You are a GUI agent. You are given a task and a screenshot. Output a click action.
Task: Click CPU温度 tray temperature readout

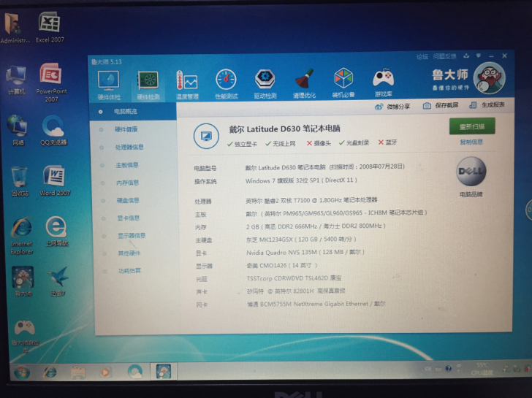(482, 370)
